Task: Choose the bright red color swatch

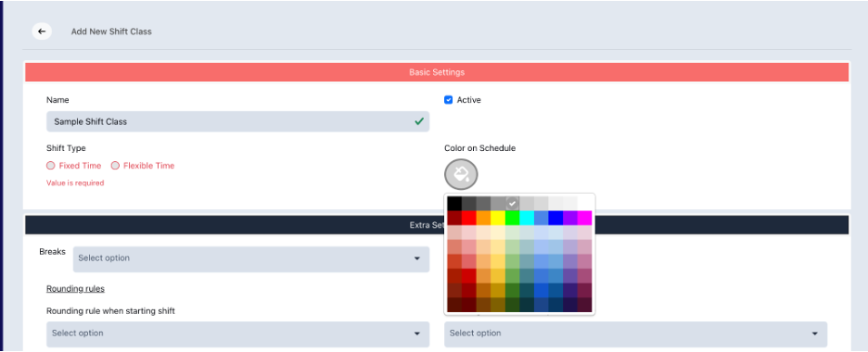Action: click(x=469, y=218)
